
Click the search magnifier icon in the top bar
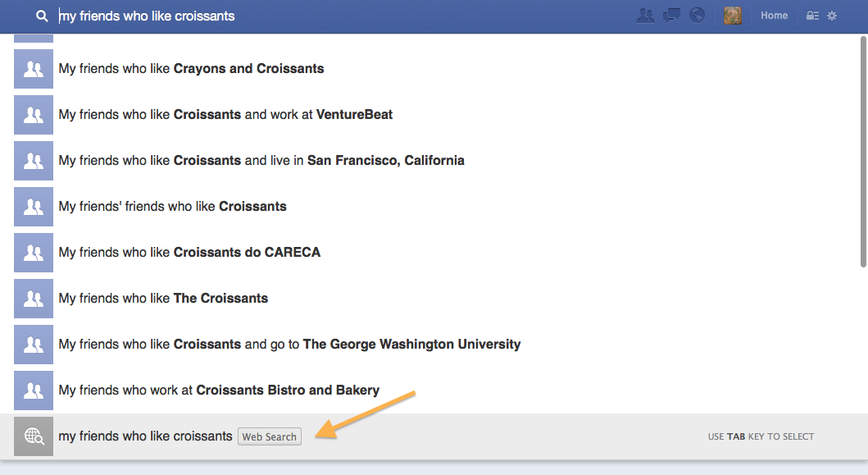click(42, 16)
